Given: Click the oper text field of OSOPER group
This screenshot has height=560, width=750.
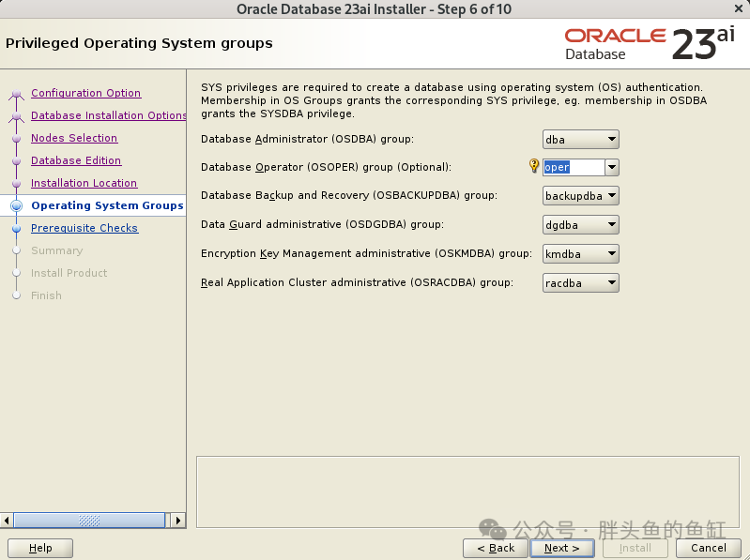Looking at the screenshot, I should [x=574, y=167].
